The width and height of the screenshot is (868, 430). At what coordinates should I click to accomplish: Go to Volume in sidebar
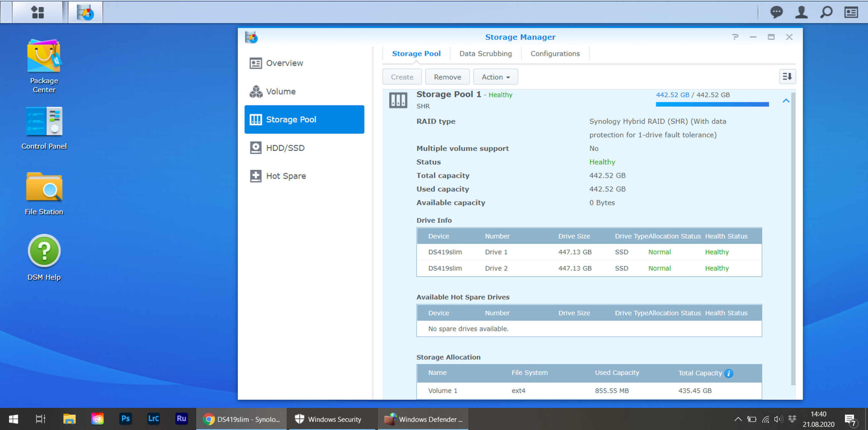click(x=304, y=91)
